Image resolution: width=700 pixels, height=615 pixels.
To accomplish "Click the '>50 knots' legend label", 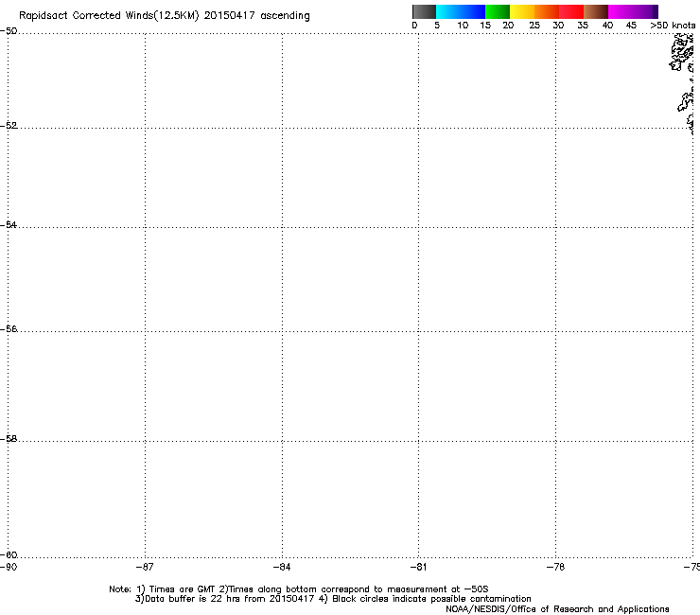I will (673, 26).
